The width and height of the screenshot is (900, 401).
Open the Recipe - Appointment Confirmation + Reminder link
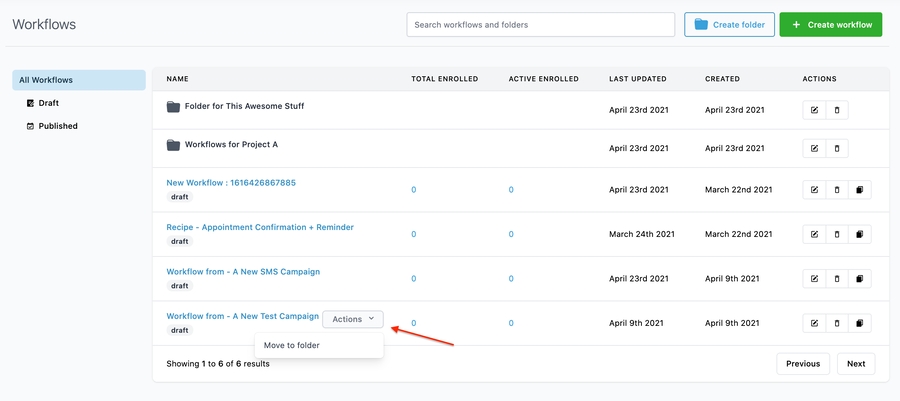[260, 227]
